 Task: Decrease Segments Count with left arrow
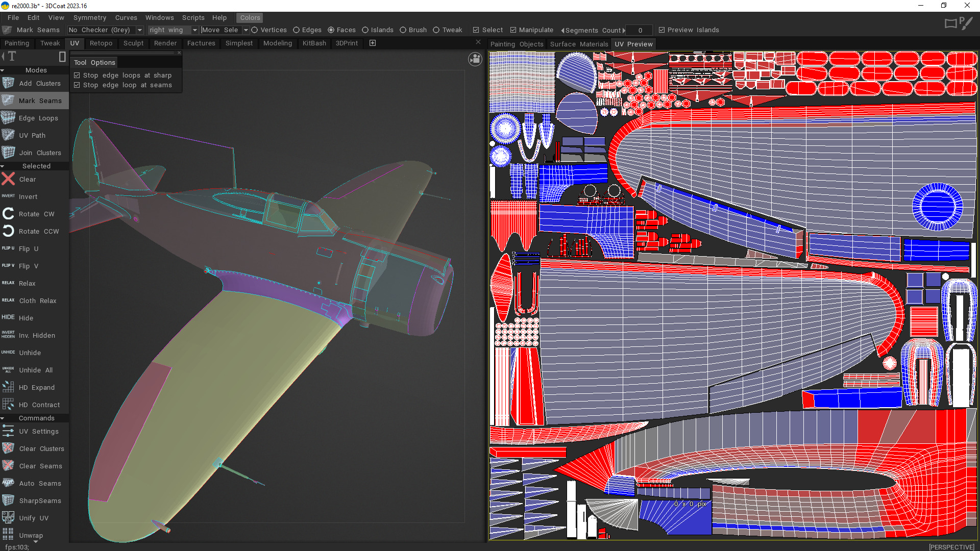563,31
